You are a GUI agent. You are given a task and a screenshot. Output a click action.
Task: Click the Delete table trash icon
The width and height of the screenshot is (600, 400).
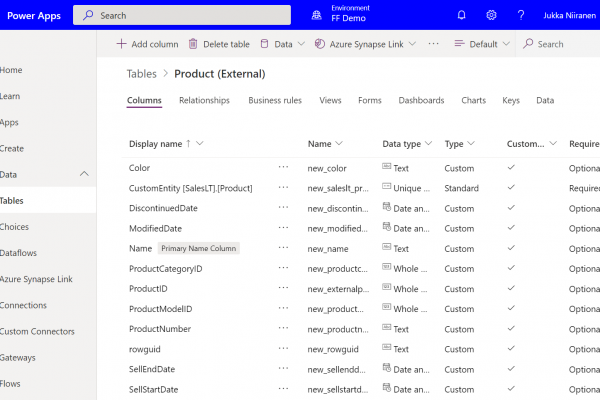point(193,44)
